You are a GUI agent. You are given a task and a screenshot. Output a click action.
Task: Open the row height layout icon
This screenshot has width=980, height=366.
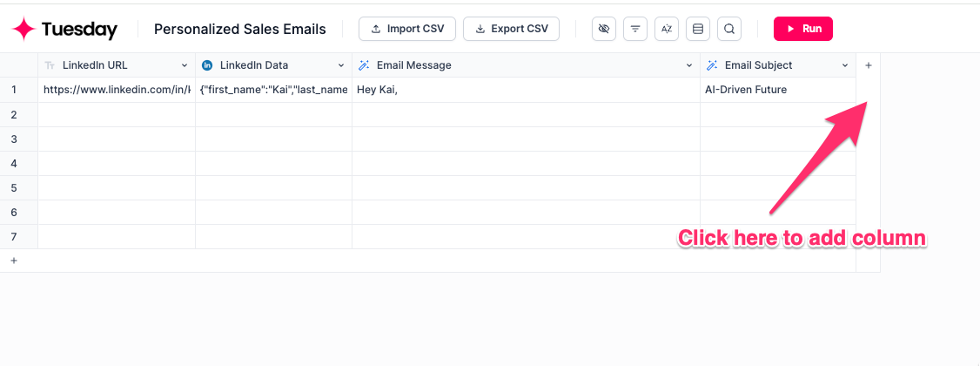point(698,29)
